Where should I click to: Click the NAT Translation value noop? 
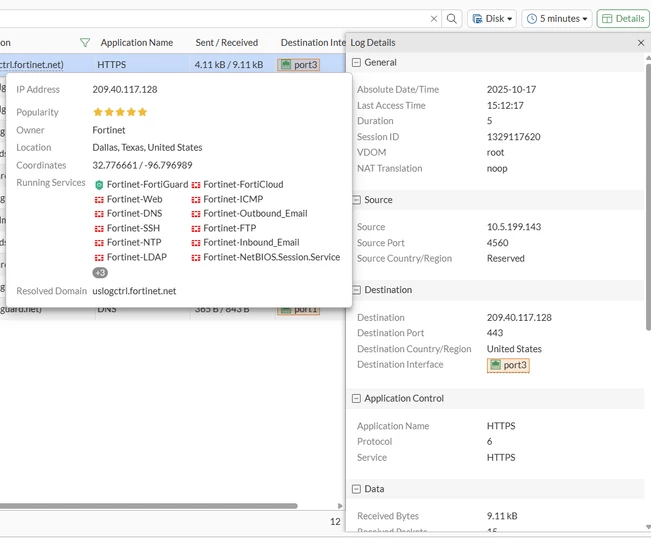pyautogui.click(x=497, y=169)
